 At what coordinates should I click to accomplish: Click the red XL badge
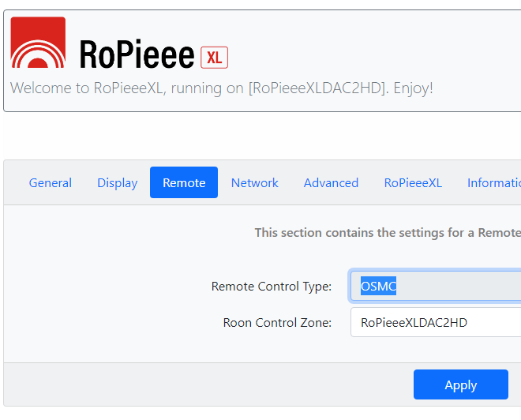click(214, 58)
